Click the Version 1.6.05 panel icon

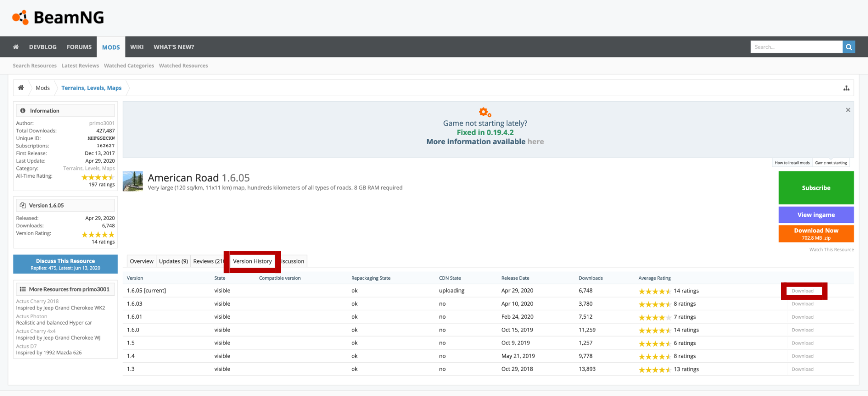[23, 205]
